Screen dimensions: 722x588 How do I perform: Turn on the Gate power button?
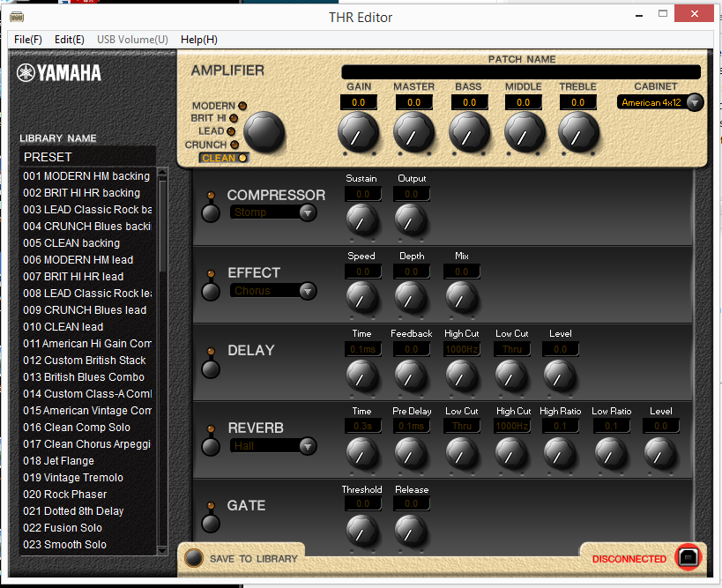210,524
